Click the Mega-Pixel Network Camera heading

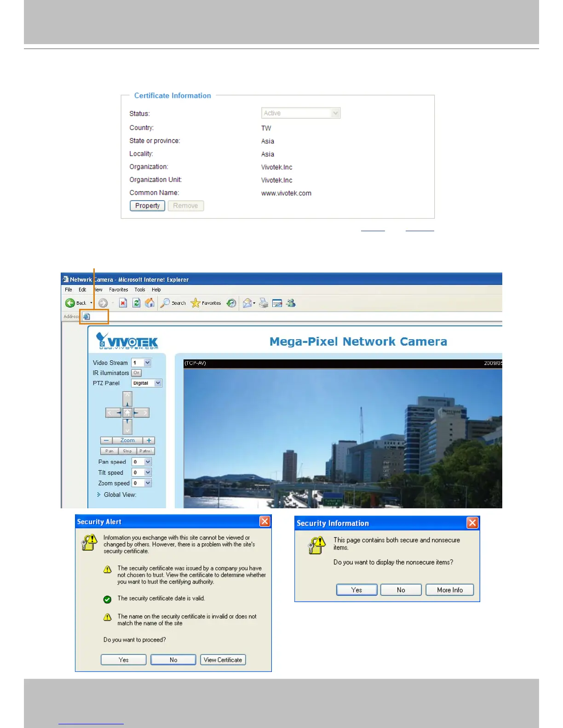click(358, 341)
